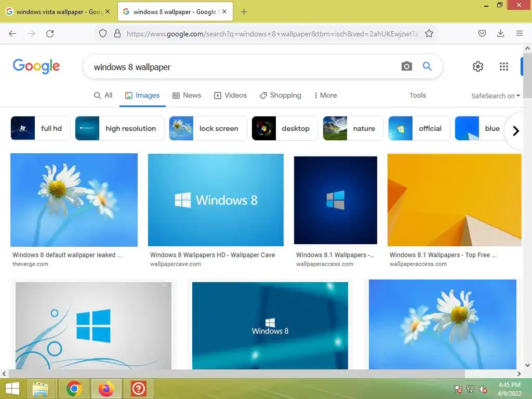
Task: Save page to Pocket
Action: [x=482, y=34]
